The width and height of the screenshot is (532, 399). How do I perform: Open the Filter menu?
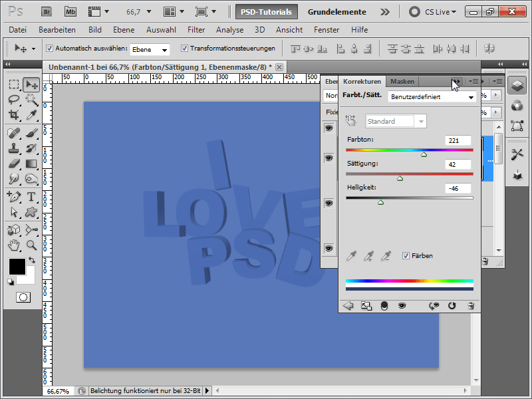click(x=196, y=30)
